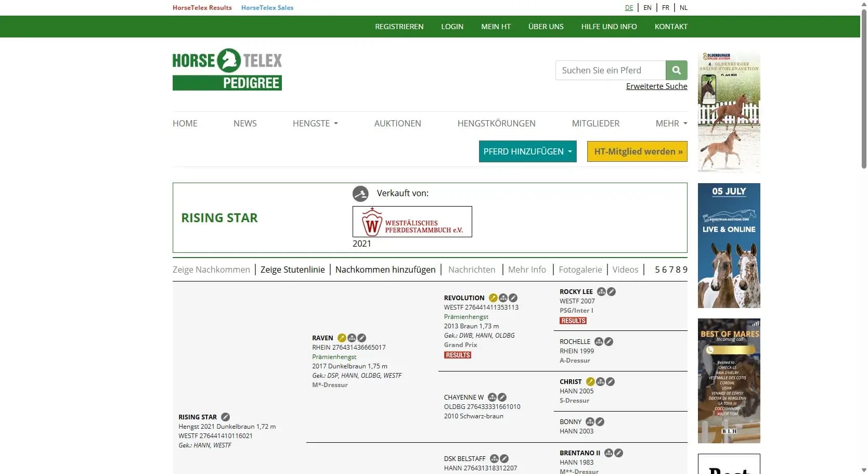
Task: Switch language to FR
Action: tap(666, 8)
